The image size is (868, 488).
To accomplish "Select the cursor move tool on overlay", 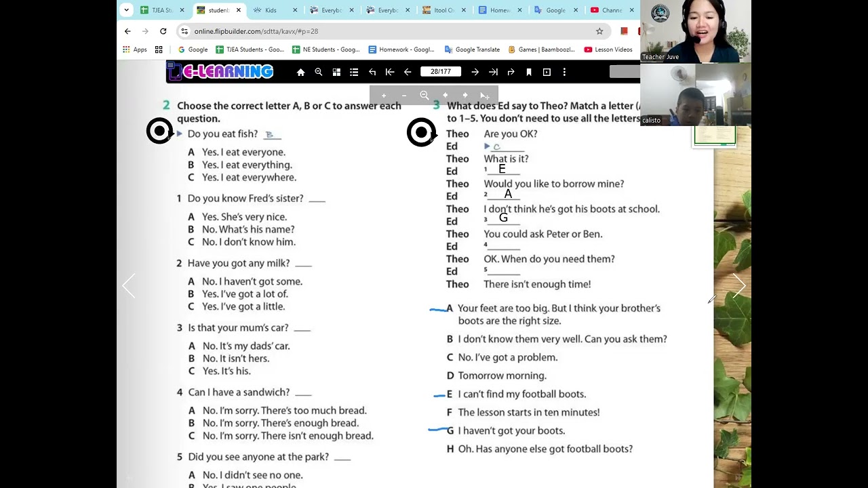I will (x=484, y=96).
